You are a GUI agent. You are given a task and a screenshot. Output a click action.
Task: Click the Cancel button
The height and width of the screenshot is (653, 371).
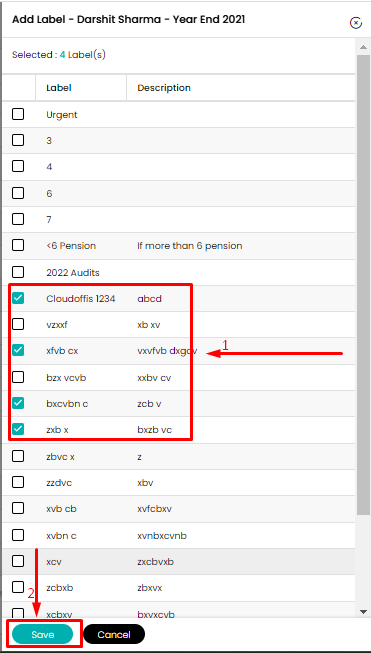pyautogui.click(x=114, y=634)
